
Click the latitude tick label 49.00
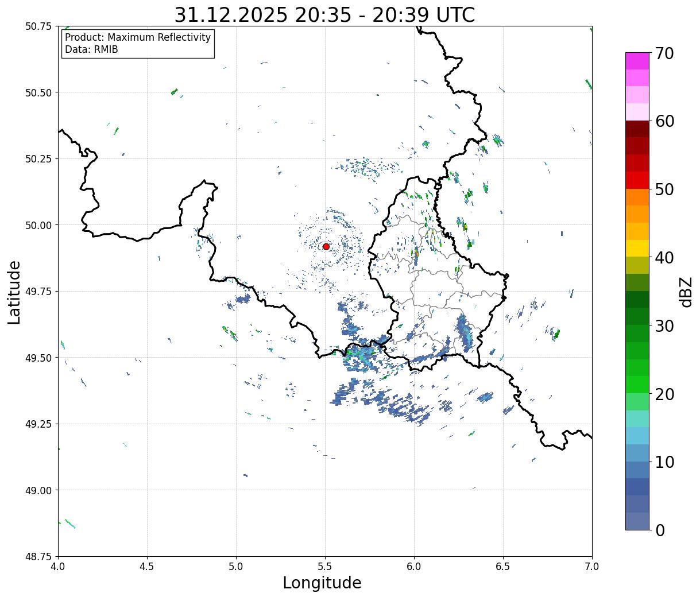pyautogui.click(x=38, y=490)
